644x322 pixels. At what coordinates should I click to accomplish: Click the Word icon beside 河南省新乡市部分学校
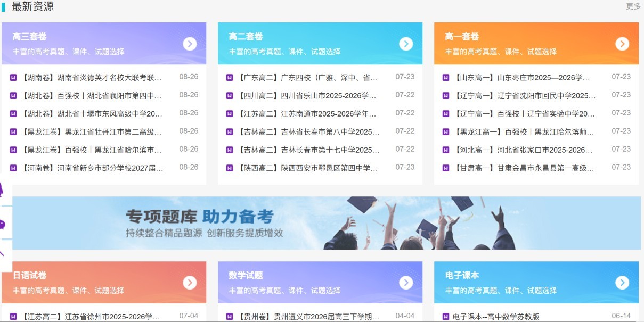[13, 168]
